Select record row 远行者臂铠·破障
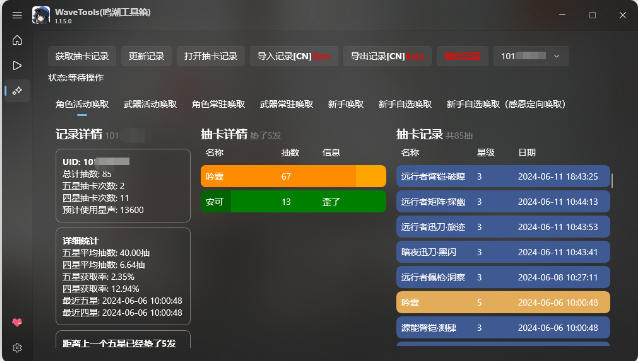 point(503,176)
